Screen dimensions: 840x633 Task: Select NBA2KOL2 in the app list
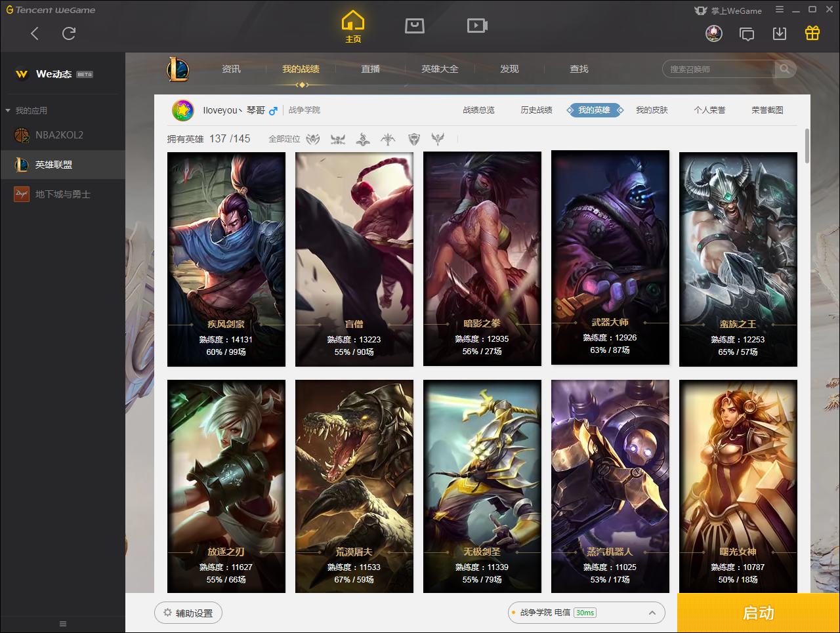pyautogui.click(x=62, y=135)
